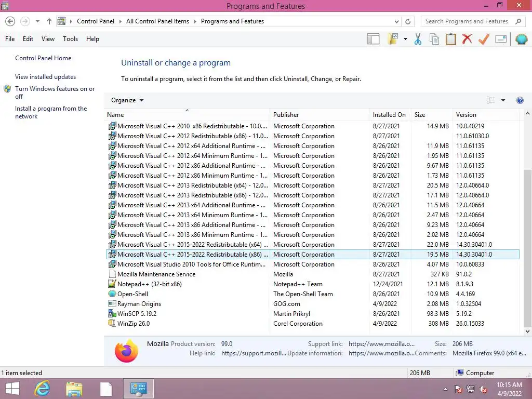Click the Action Center flag tray icon

pos(458,389)
